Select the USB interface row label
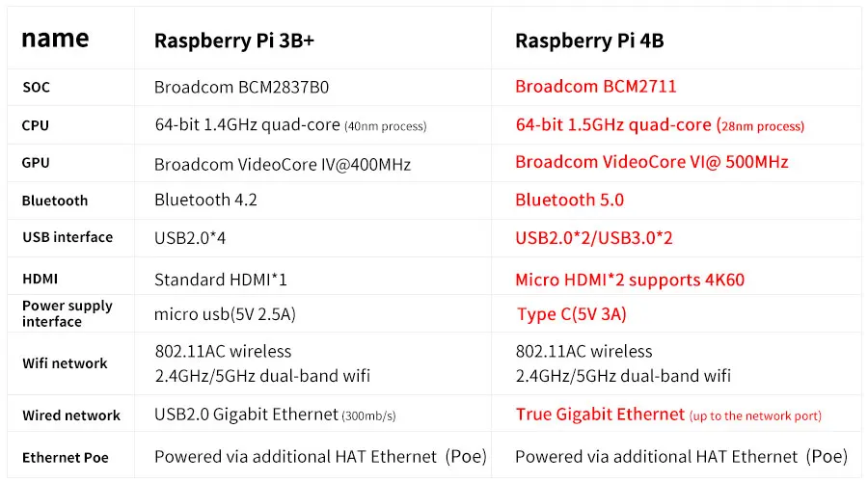The image size is (868, 482). (68, 237)
